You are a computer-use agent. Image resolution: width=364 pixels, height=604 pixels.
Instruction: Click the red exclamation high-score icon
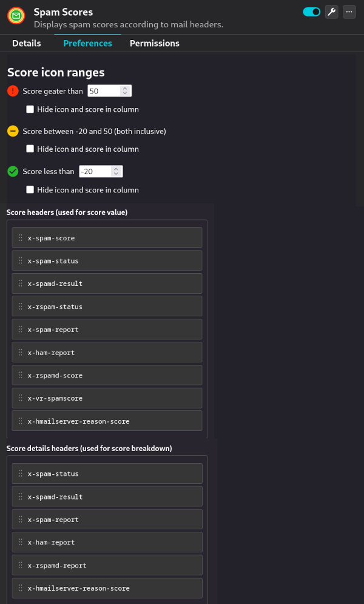(x=13, y=91)
